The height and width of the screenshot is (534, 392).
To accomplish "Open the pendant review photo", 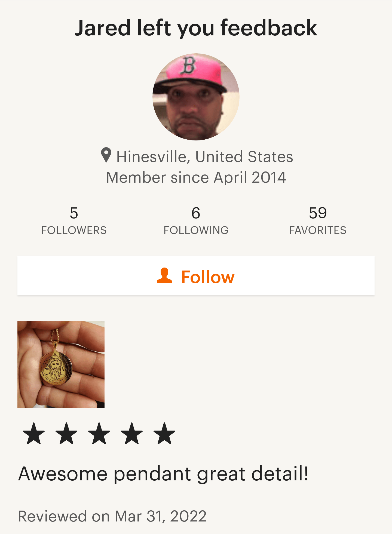I will tap(61, 365).
